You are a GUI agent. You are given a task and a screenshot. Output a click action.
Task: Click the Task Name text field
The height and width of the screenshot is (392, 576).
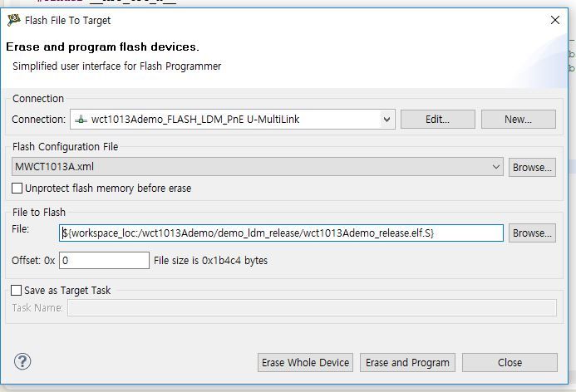tap(311, 308)
